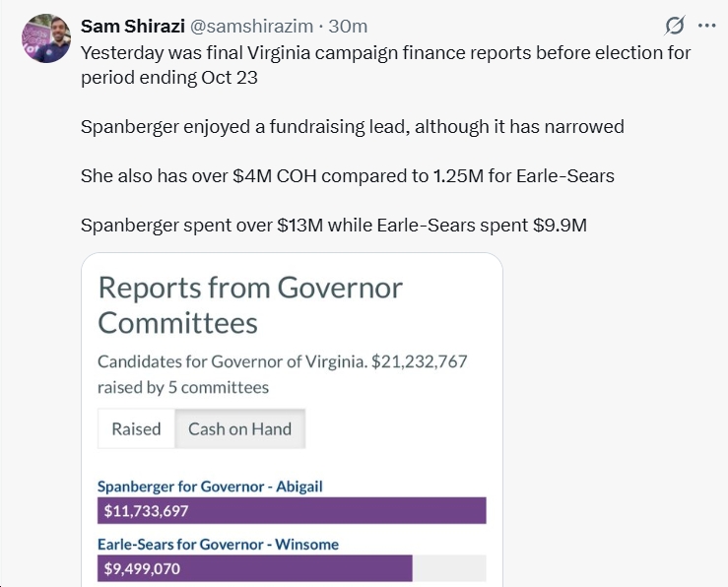The width and height of the screenshot is (728, 587).
Task: Click the line about Spanberger's fundraising lead
Action: pos(352,126)
